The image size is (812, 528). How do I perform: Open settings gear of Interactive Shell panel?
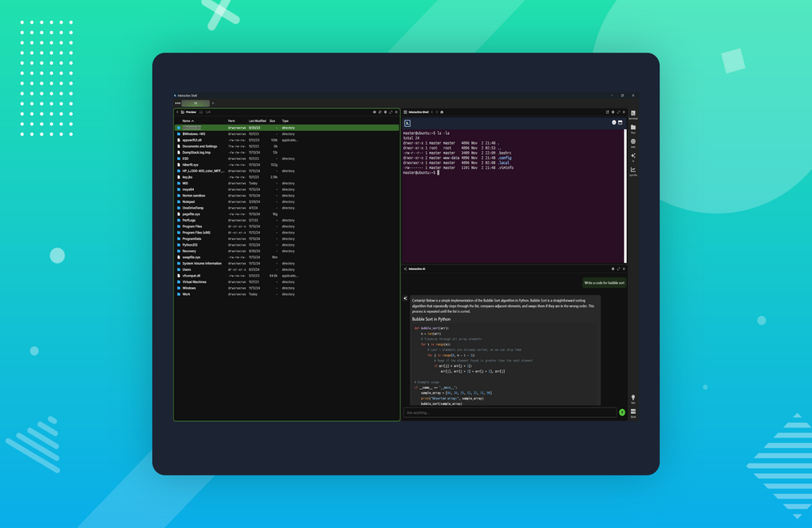coord(612,112)
